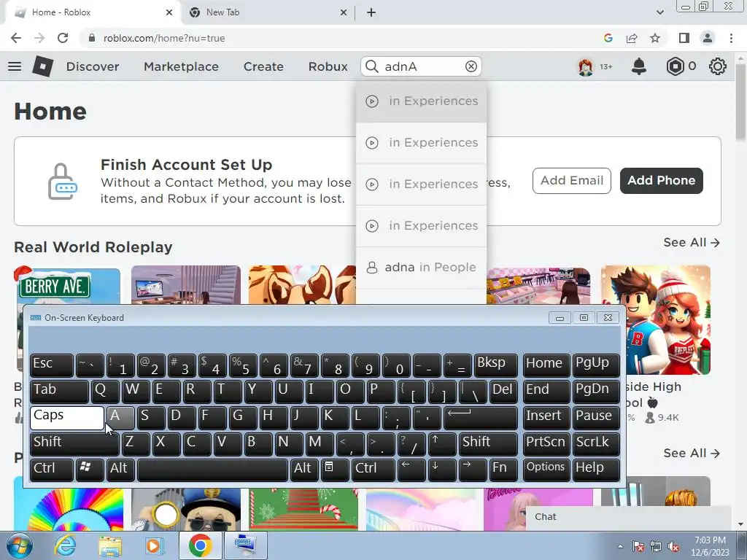Launch Internet Explorer from taskbar
The width and height of the screenshot is (747, 560).
click(66, 545)
